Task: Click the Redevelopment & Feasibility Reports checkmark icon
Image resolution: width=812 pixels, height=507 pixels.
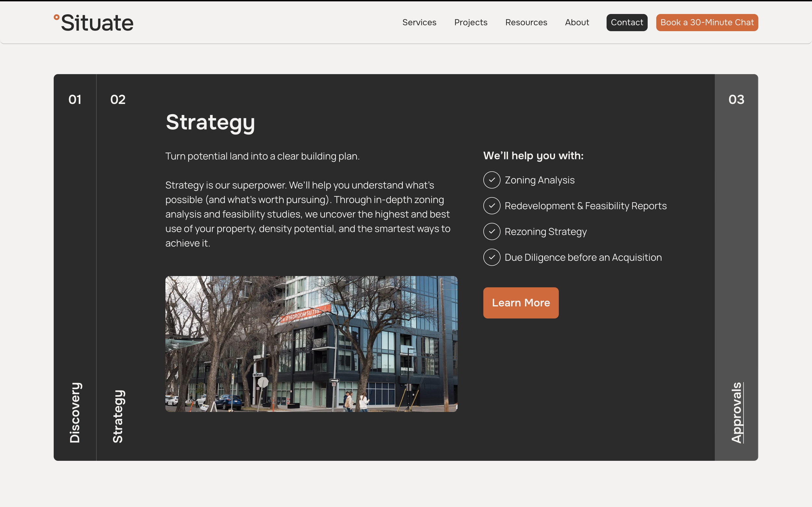Action: tap(491, 206)
